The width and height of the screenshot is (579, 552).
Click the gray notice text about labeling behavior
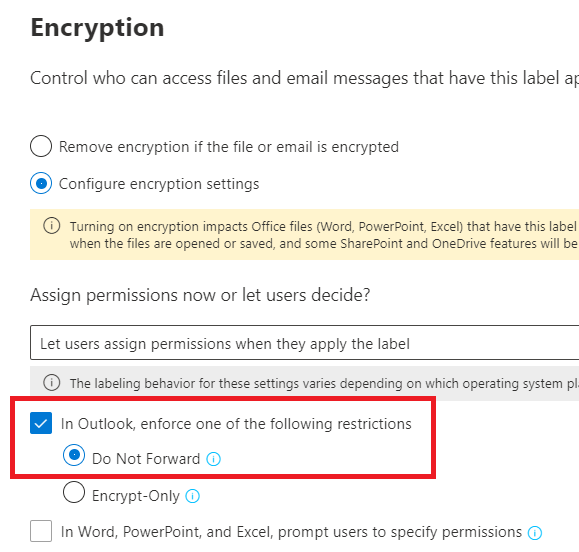click(324, 383)
